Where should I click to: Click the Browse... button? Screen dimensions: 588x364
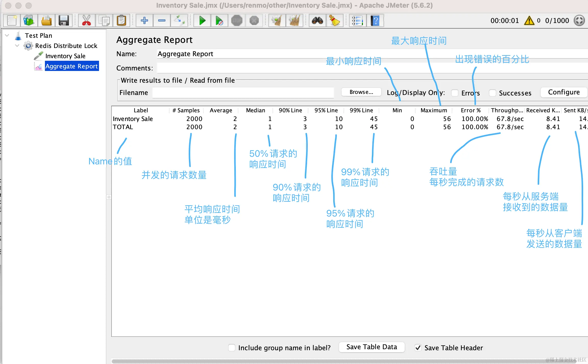(x=361, y=92)
